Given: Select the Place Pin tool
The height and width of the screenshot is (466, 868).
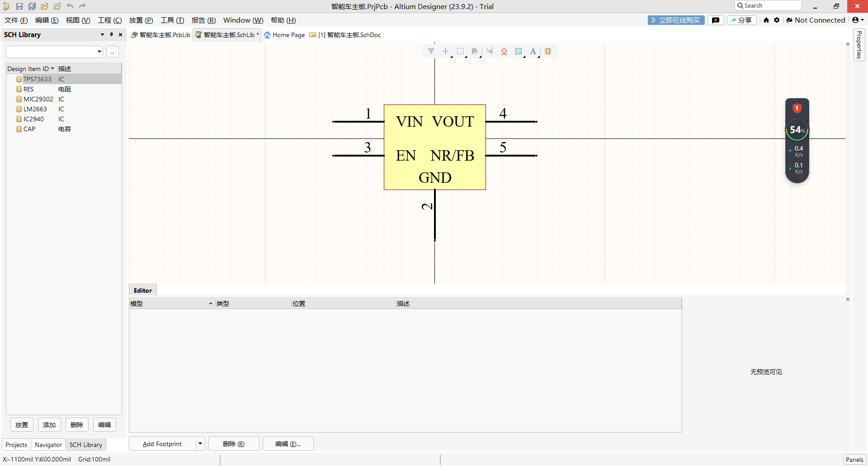Looking at the screenshot, I should (490, 51).
